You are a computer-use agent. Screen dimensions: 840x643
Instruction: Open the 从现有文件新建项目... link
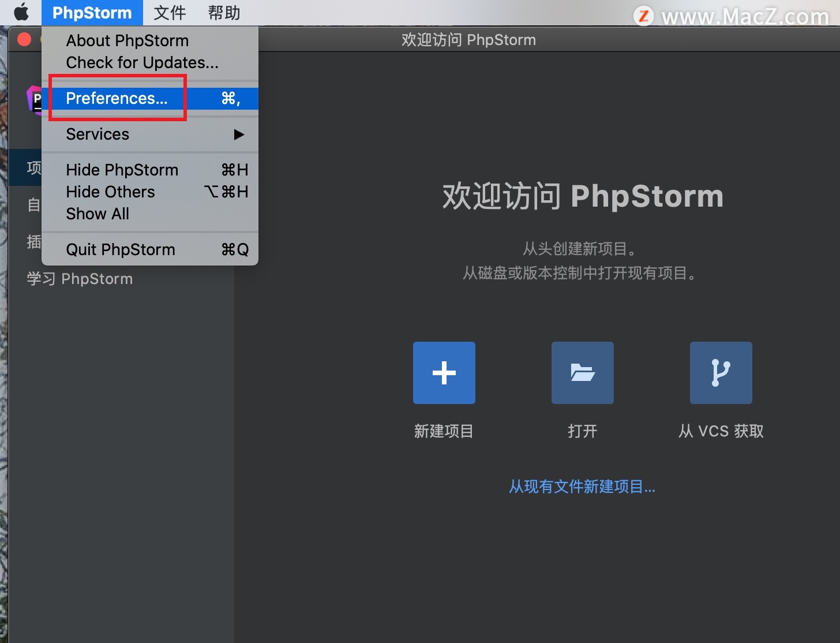click(582, 487)
